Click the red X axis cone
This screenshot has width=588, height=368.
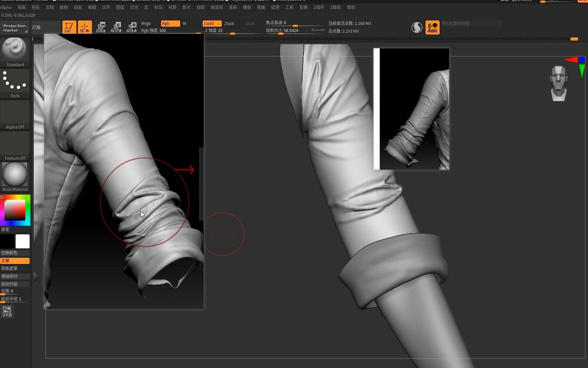(571, 60)
